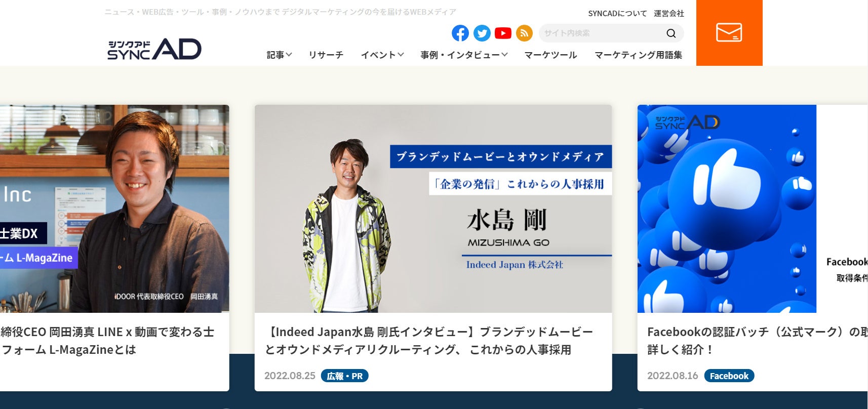Open the RSS feed icon

click(x=524, y=33)
